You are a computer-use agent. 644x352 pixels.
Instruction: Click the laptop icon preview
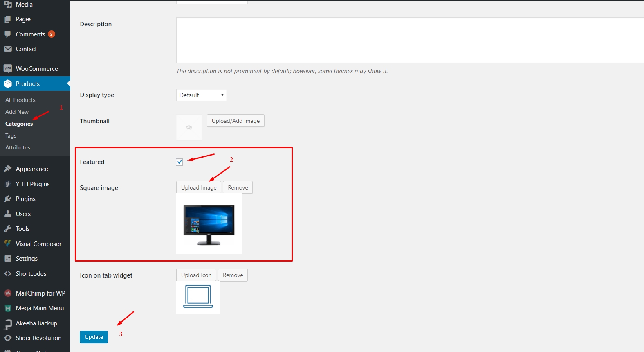[198, 297]
